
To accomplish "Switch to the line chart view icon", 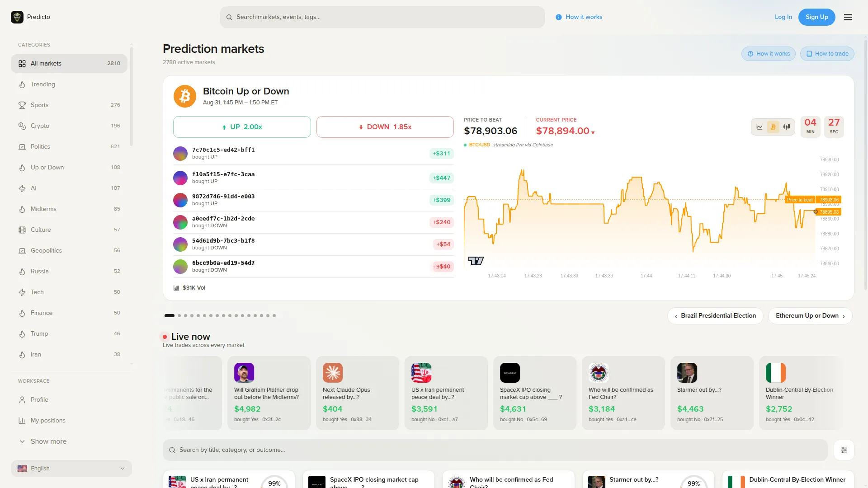I will (x=759, y=127).
